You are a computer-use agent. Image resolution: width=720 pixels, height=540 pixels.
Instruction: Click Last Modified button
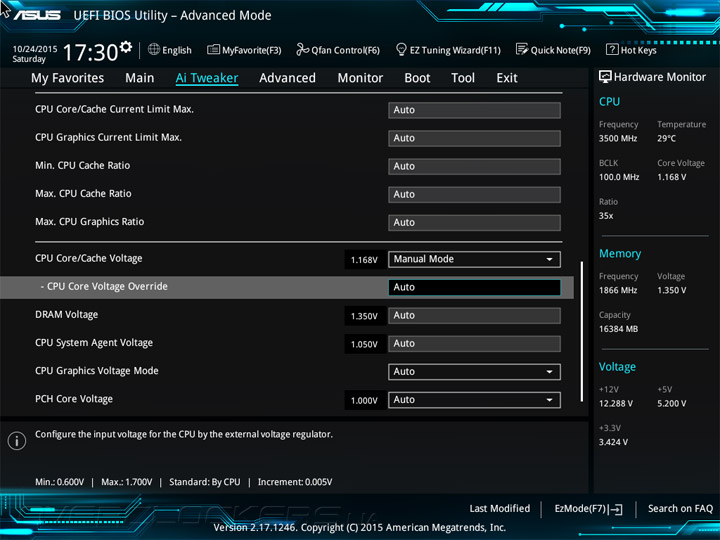(x=500, y=509)
